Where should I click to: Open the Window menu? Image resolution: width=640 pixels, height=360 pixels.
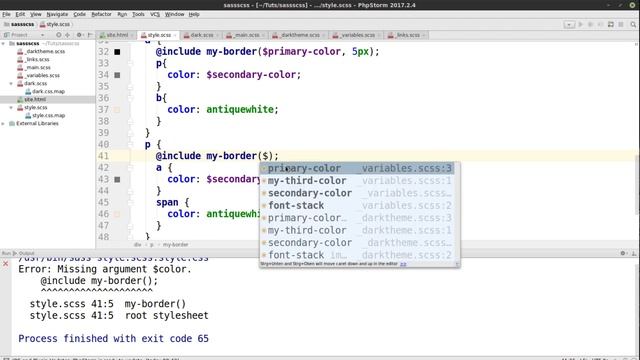[174, 14]
